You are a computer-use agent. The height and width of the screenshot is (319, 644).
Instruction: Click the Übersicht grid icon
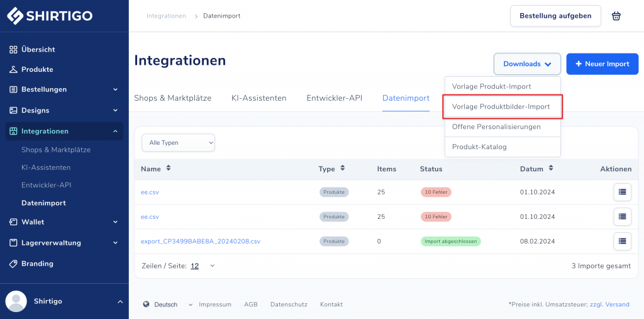tap(14, 49)
